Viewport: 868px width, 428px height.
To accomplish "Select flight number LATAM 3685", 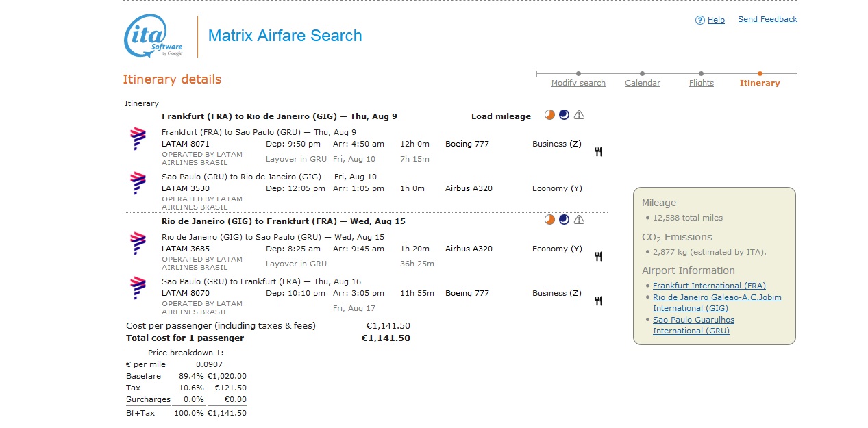I will point(186,249).
